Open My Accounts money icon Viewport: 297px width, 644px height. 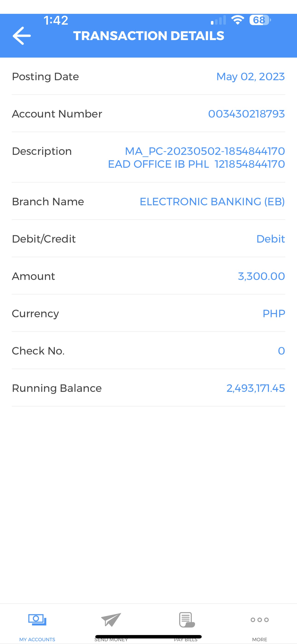pos(37,620)
